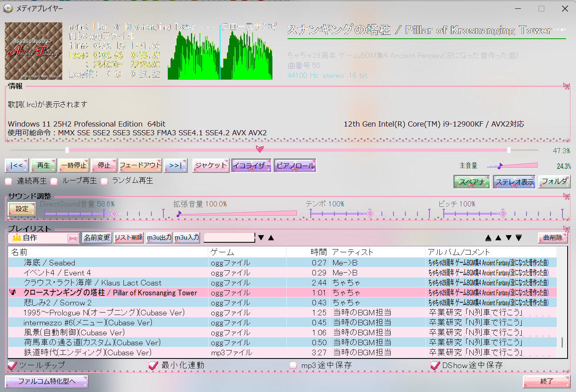Move selected song to top with underlined up arrow
The width and height of the screenshot is (576, 392).
click(488, 238)
